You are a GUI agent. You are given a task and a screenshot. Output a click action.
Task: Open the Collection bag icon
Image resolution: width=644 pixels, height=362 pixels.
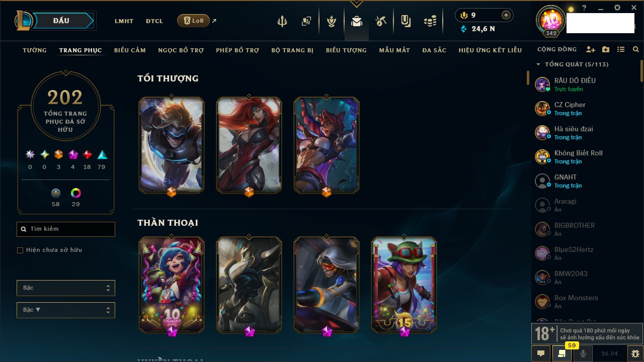point(357,21)
